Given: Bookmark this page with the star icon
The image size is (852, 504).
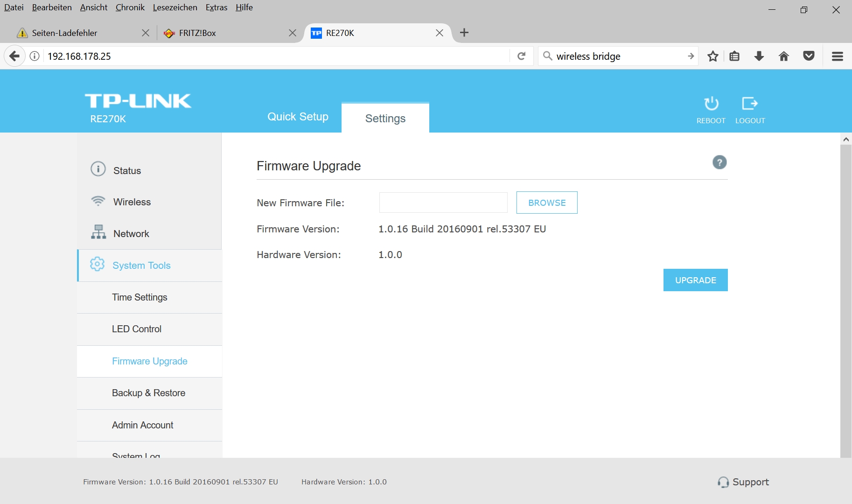Looking at the screenshot, I should point(712,56).
